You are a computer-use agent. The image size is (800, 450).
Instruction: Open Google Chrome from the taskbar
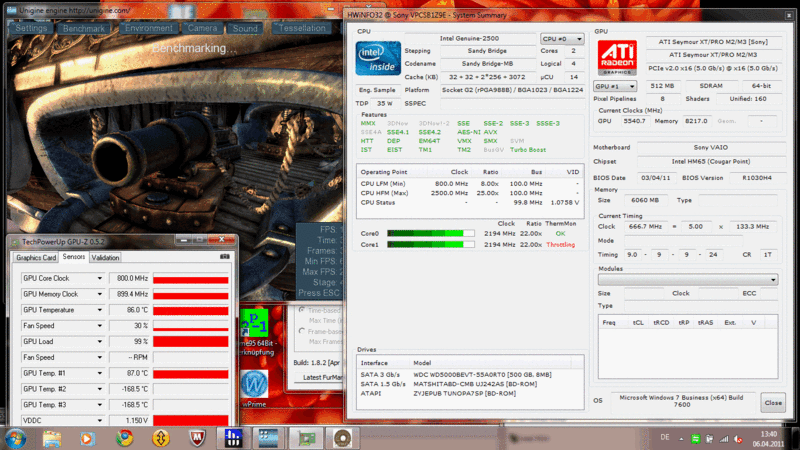(x=124, y=438)
